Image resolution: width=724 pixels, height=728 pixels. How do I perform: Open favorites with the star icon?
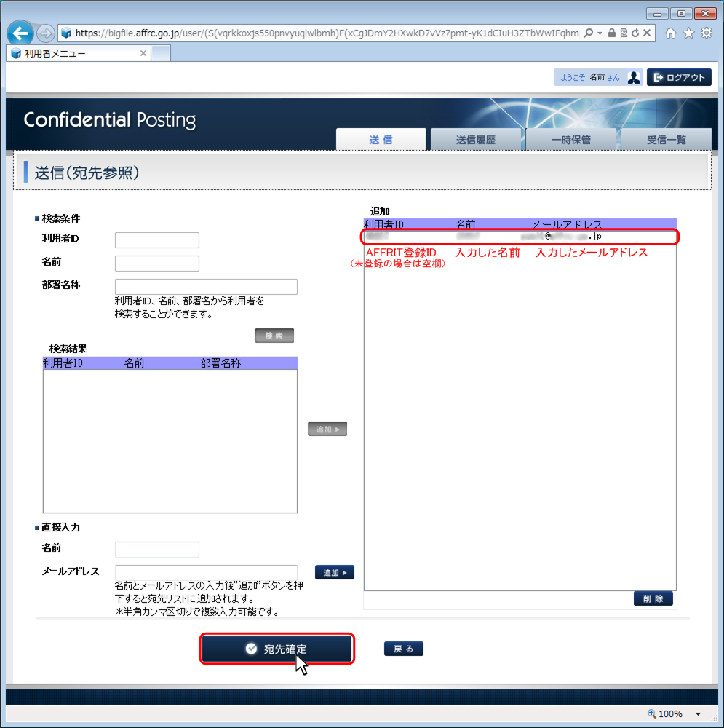pos(688,33)
